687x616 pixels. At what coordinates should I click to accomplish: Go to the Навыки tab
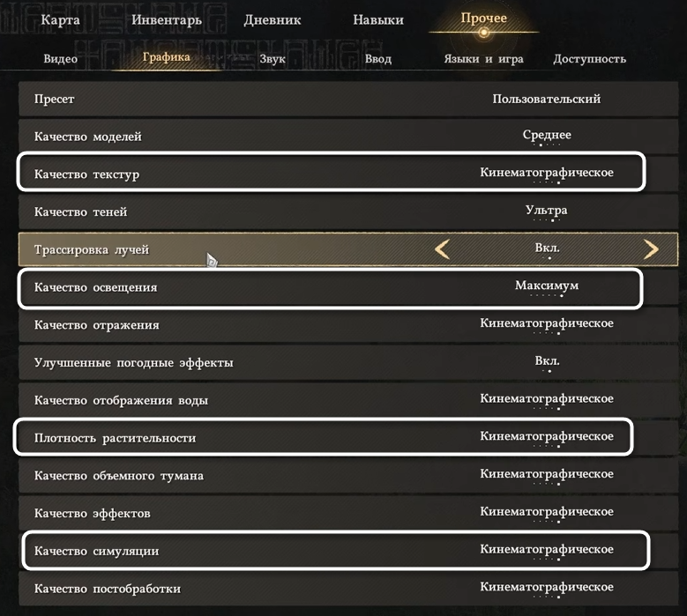tap(378, 19)
